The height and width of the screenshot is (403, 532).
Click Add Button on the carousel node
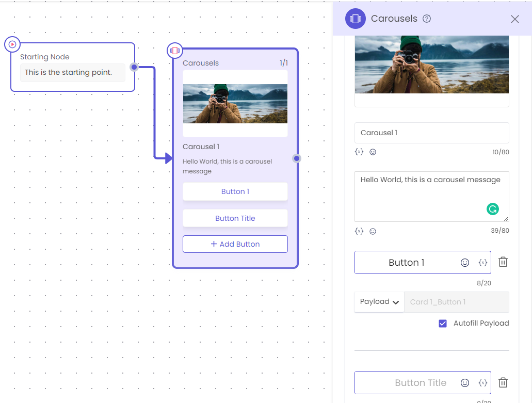(x=235, y=244)
